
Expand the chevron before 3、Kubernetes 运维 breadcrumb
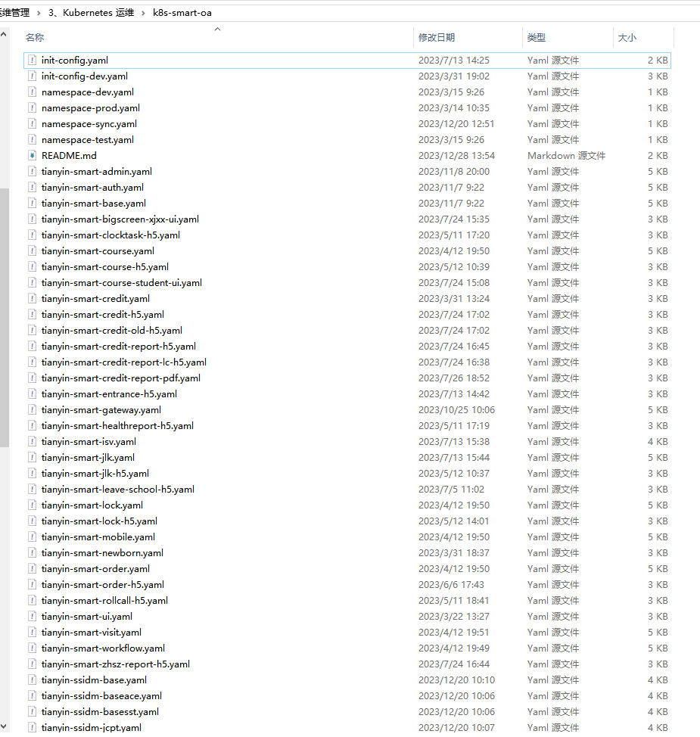tap(39, 13)
